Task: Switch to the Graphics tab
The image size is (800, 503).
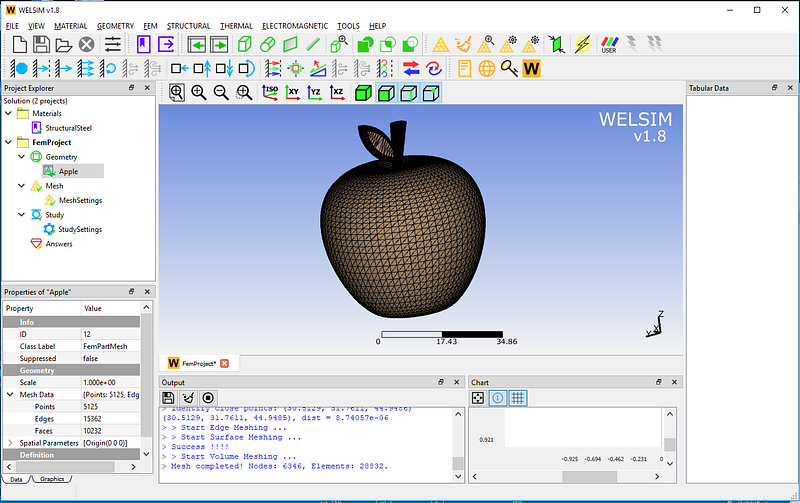Action: 52,479
